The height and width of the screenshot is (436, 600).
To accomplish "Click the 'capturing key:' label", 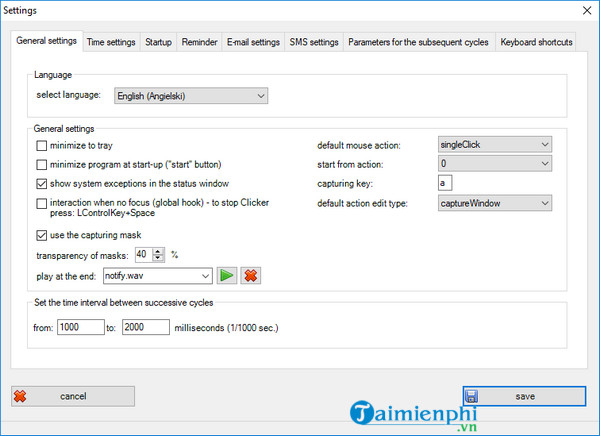I will (x=345, y=184).
